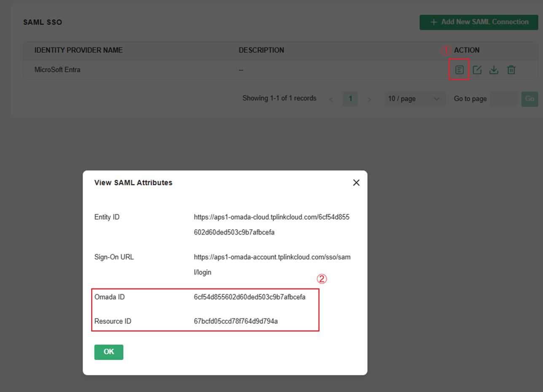The width and height of the screenshot is (543, 392).
Task: Select page number 1
Action: (x=350, y=99)
